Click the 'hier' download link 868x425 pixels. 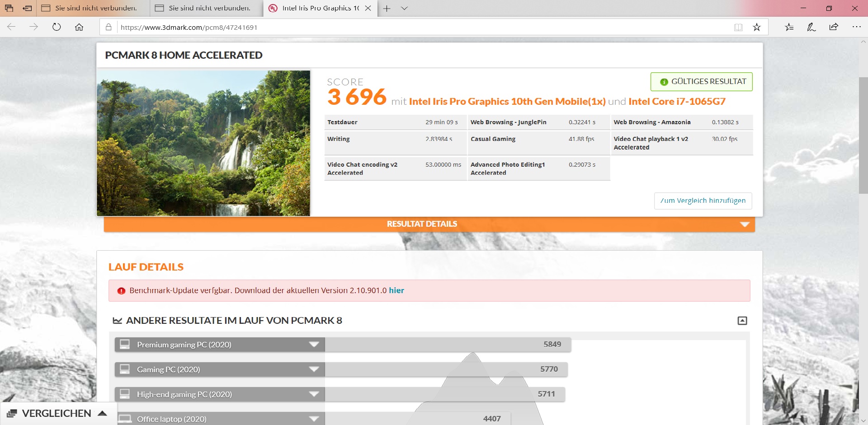396,290
